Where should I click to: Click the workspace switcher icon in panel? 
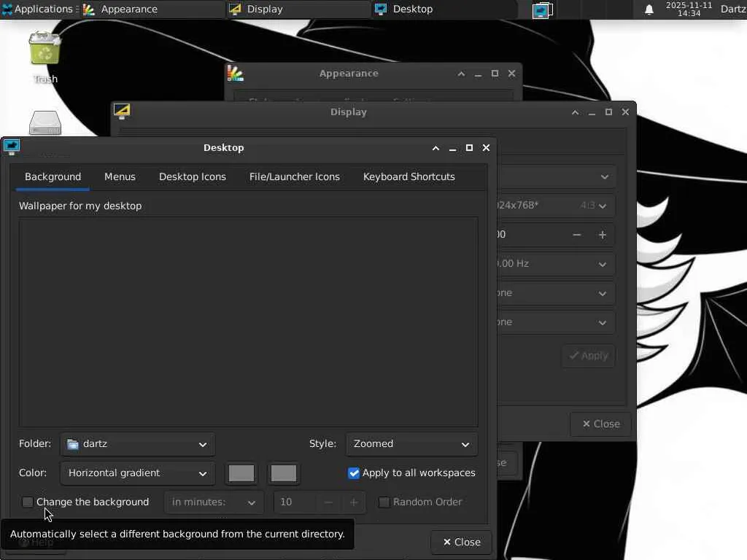pyautogui.click(x=543, y=10)
